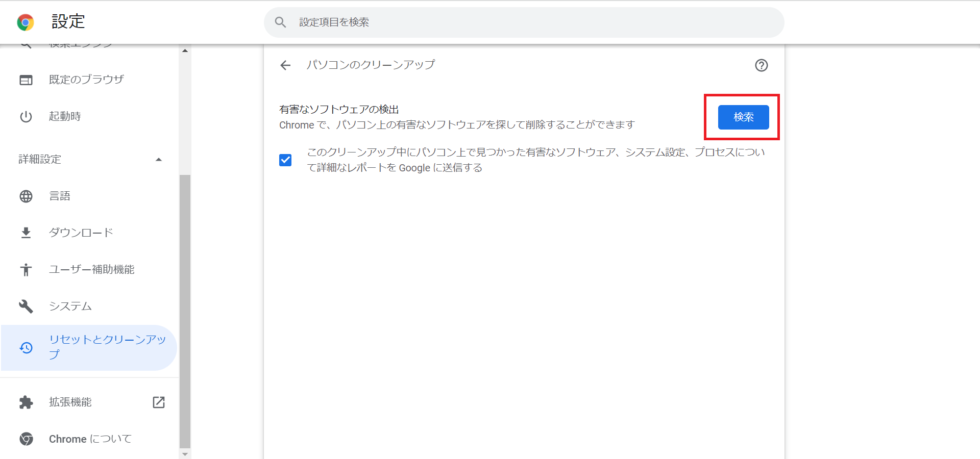
Task: Open the 既定のブラウザ menu item
Action: (86, 80)
